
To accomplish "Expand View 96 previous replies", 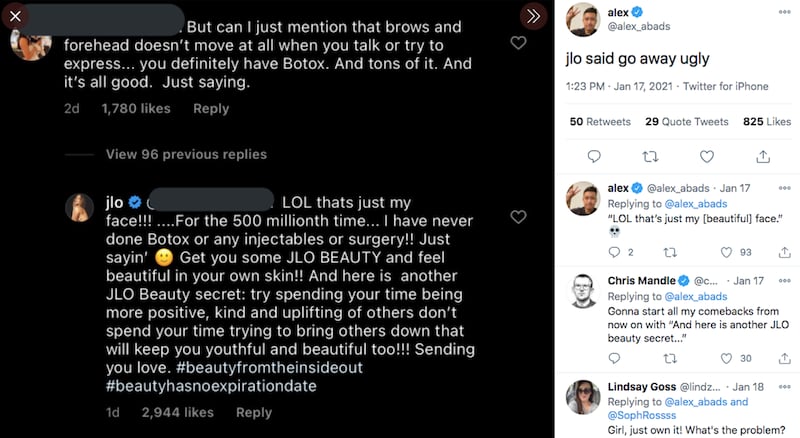I will tap(186, 155).
